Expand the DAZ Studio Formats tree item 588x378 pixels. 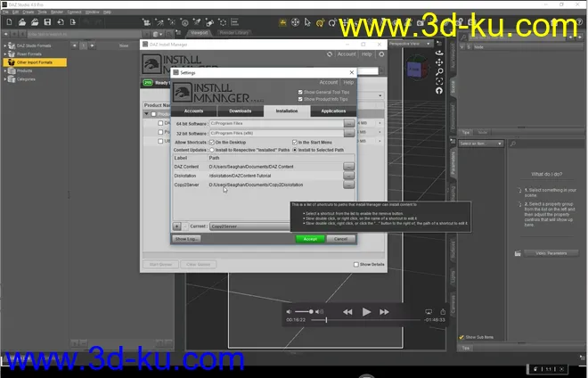(4, 45)
